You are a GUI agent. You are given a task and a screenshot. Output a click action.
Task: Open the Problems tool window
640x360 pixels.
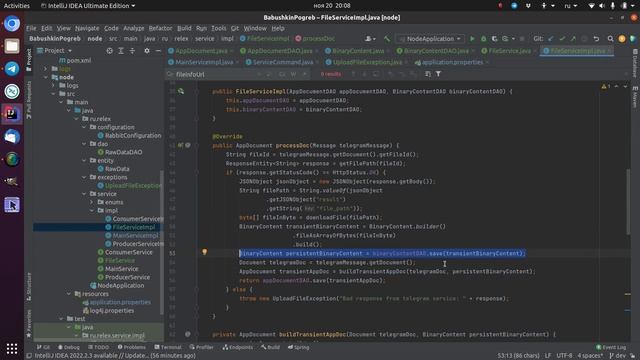pyautogui.click(x=131, y=347)
